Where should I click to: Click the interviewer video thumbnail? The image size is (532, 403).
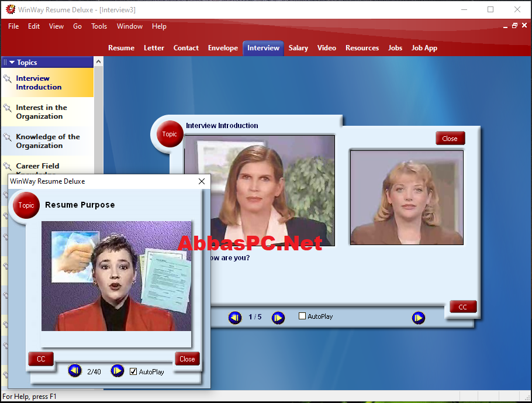point(259,191)
